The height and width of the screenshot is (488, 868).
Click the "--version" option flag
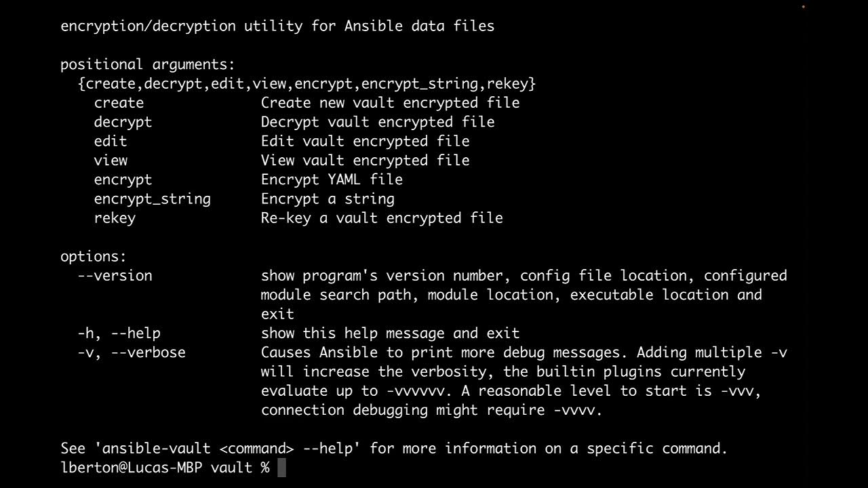click(x=115, y=276)
